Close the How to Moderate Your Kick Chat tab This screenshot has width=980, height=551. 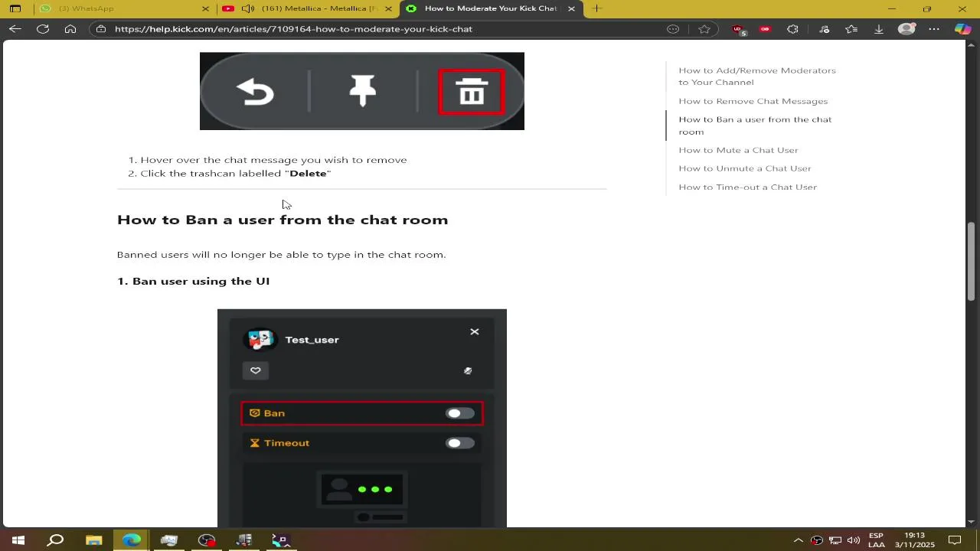coord(571,8)
